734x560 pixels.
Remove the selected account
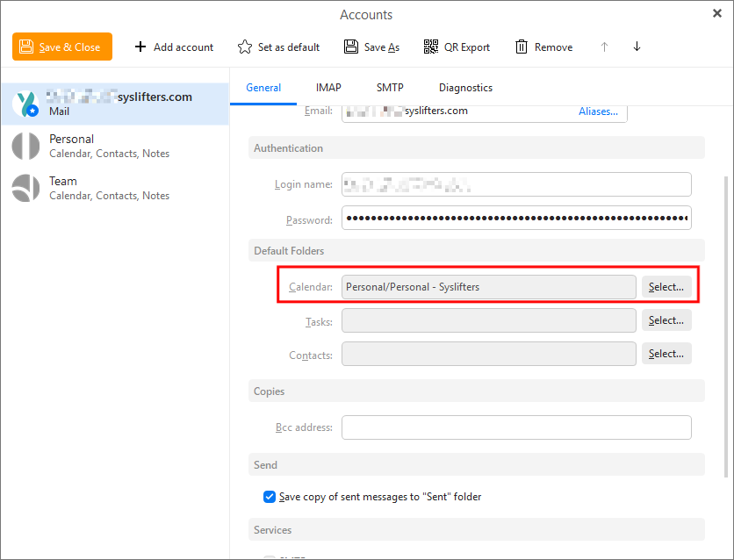(x=543, y=47)
